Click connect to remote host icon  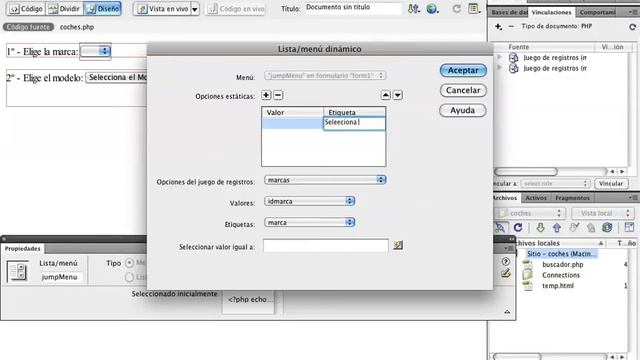(500, 227)
